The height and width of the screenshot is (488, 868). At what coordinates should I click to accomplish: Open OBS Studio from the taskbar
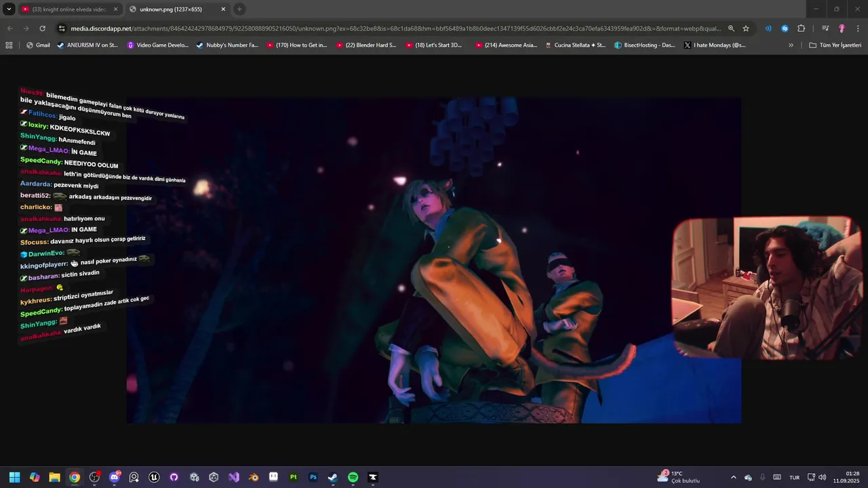coord(94,477)
